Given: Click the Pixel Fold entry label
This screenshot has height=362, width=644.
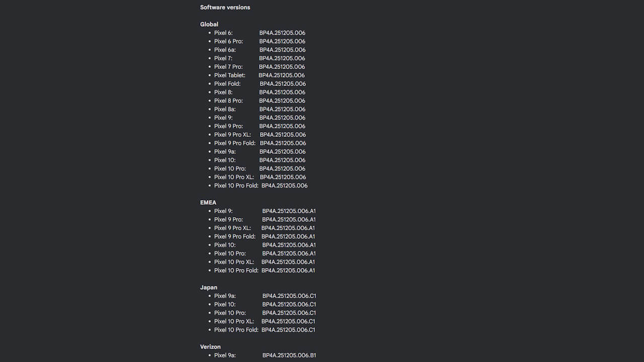Looking at the screenshot, I should pyautogui.click(x=227, y=84).
